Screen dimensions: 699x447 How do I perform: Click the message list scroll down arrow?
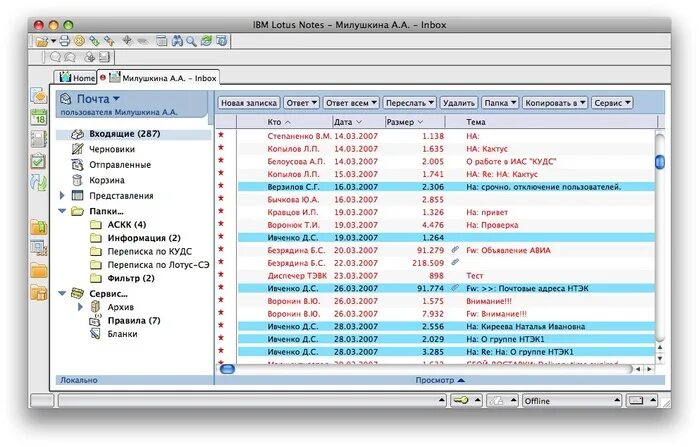(660, 358)
